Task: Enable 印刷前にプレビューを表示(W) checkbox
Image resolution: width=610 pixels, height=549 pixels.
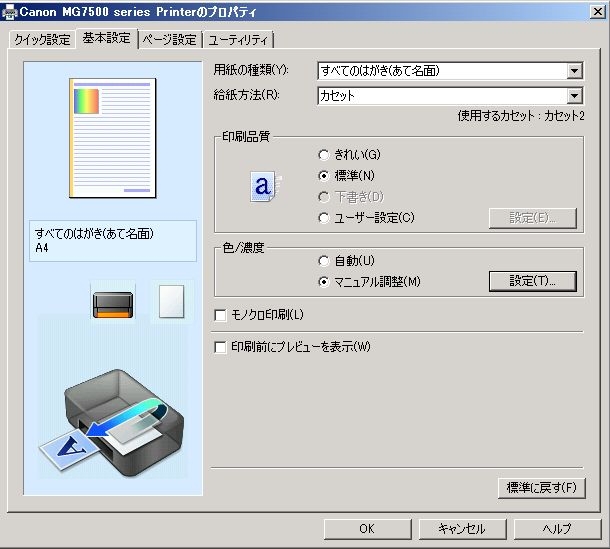Action: pyautogui.click(x=293, y=347)
